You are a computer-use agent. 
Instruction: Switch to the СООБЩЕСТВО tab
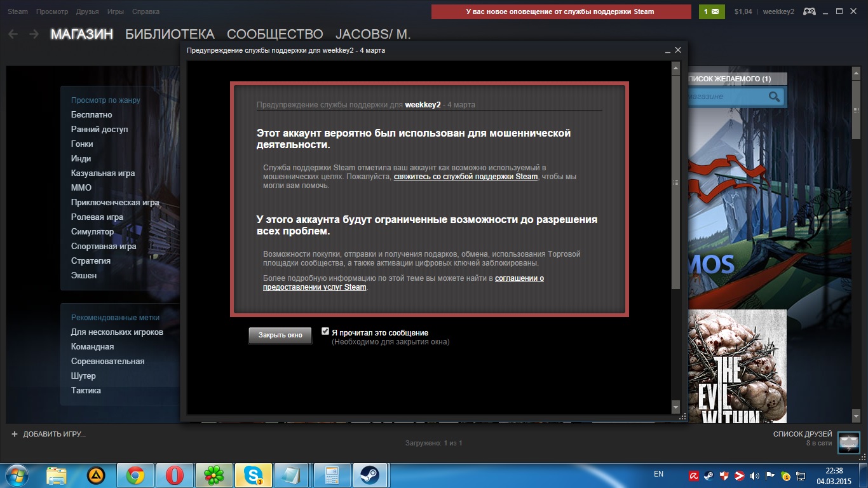(x=275, y=34)
